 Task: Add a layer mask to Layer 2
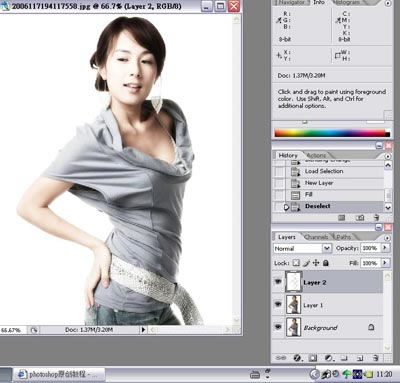point(313,358)
